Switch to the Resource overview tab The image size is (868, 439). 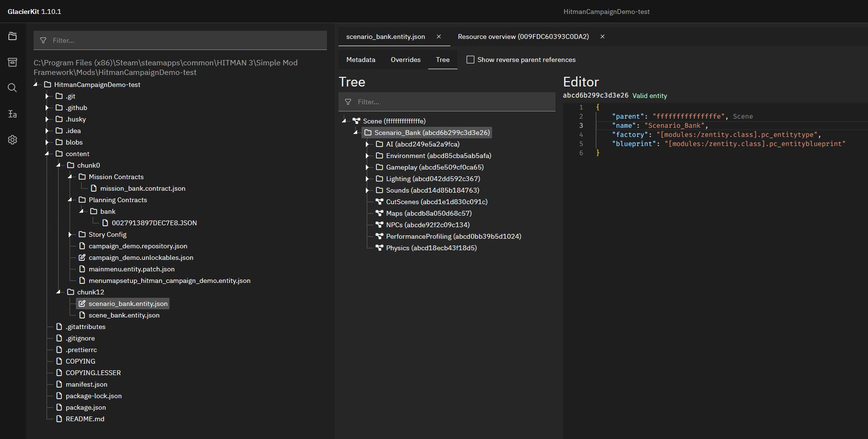[x=523, y=37]
